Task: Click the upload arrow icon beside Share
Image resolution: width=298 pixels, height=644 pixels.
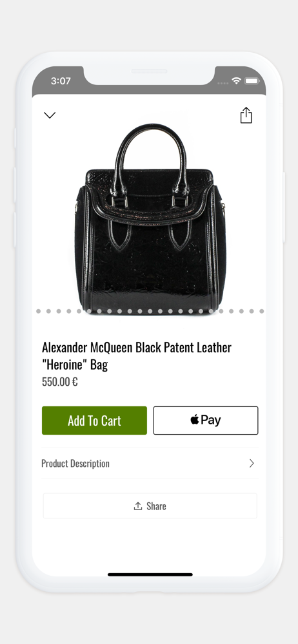Action: (x=138, y=506)
